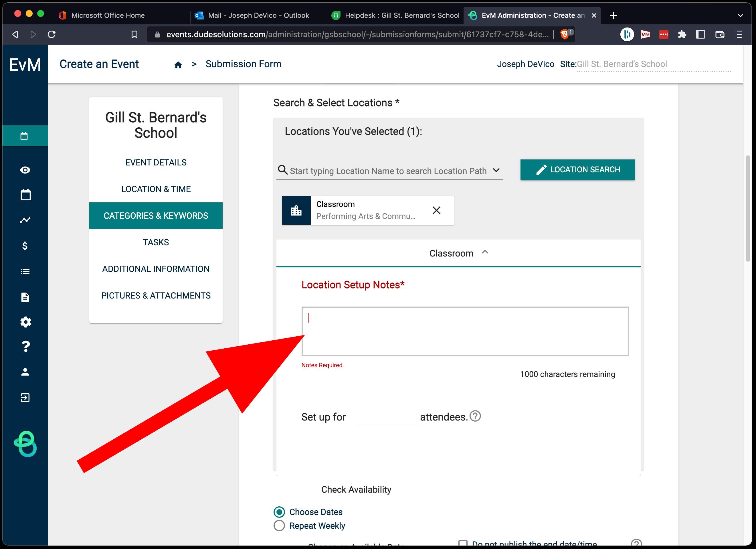Go to Location & Time section
The width and height of the screenshot is (756, 549).
point(156,189)
